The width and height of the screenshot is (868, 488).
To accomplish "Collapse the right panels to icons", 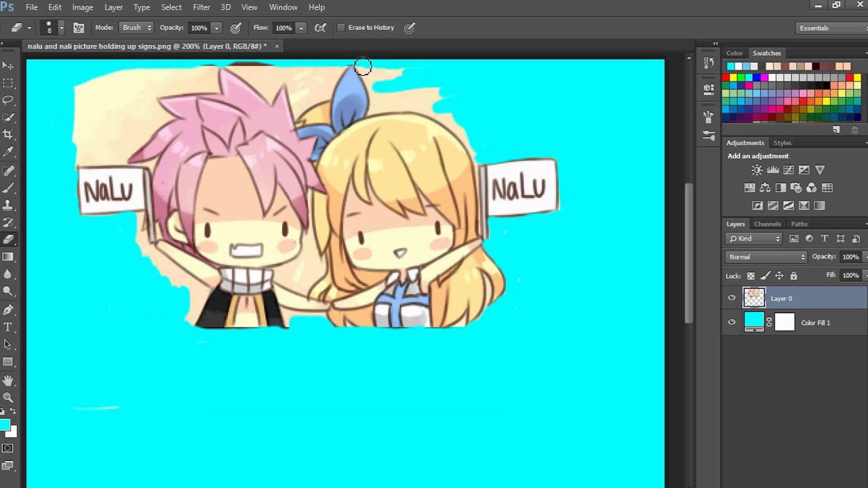I will click(x=715, y=43).
